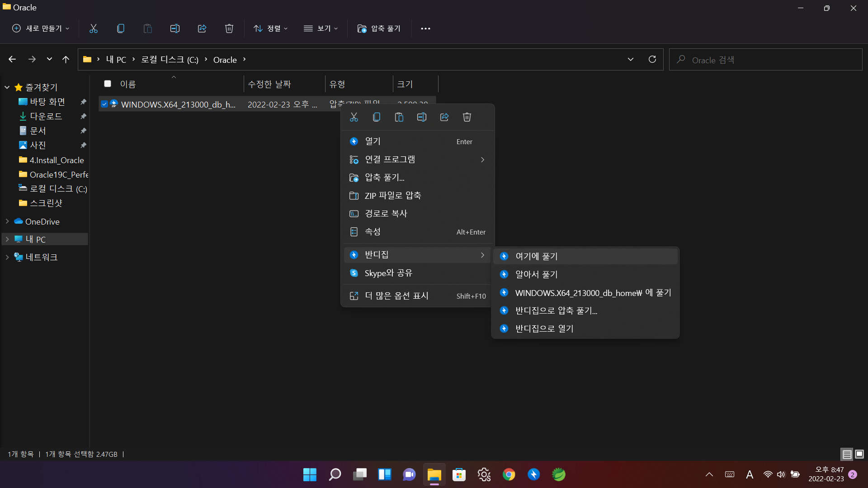The height and width of the screenshot is (488, 868).
Task: Click the Delete trash icon in context menu
Action: [x=467, y=117]
